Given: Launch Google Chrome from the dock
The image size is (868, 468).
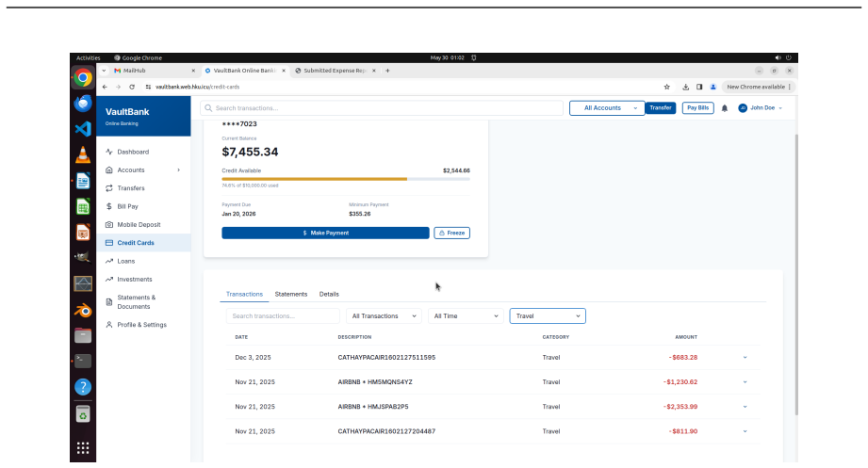Looking at the screenshot, I should click(83, 78).
